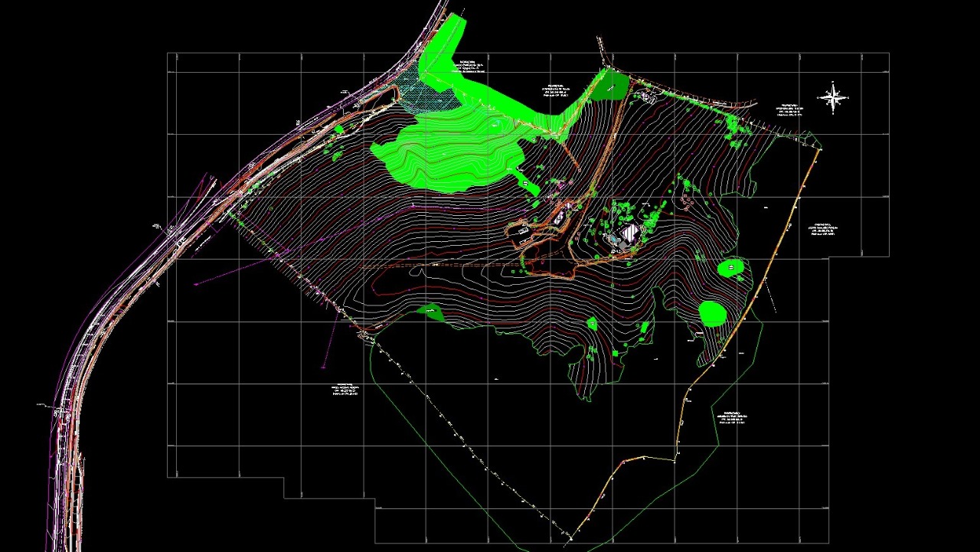
Task: Click the north arrow compass rose
Action: [x=832, y=98]
